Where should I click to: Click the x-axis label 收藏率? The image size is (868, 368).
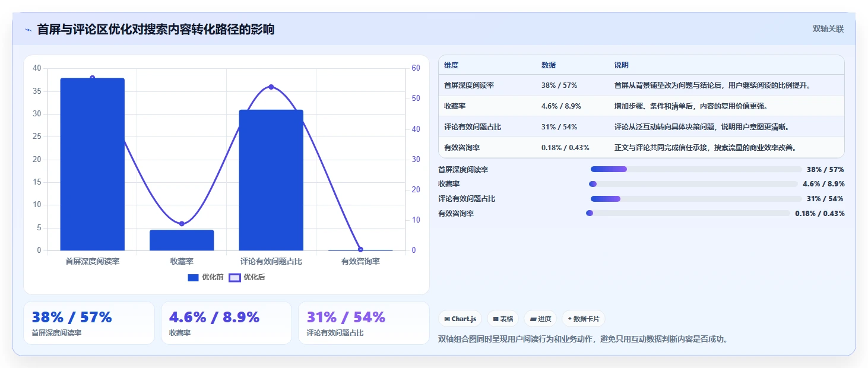point(182,261)
